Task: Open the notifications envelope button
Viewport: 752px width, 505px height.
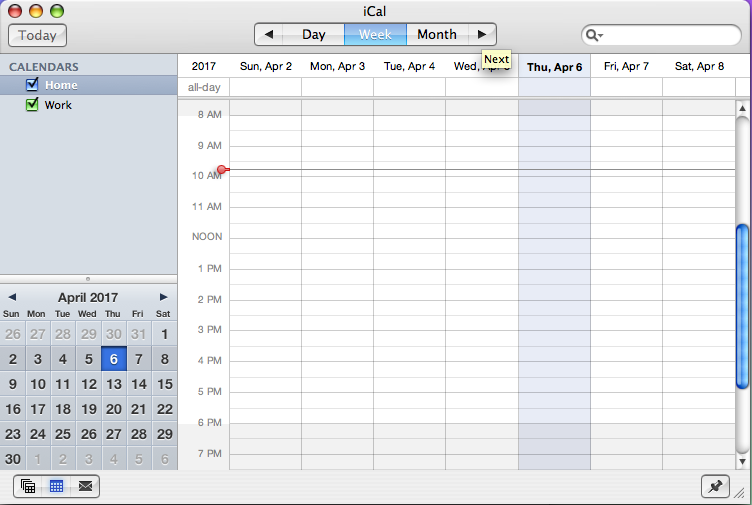Action: tap(85, 486)
